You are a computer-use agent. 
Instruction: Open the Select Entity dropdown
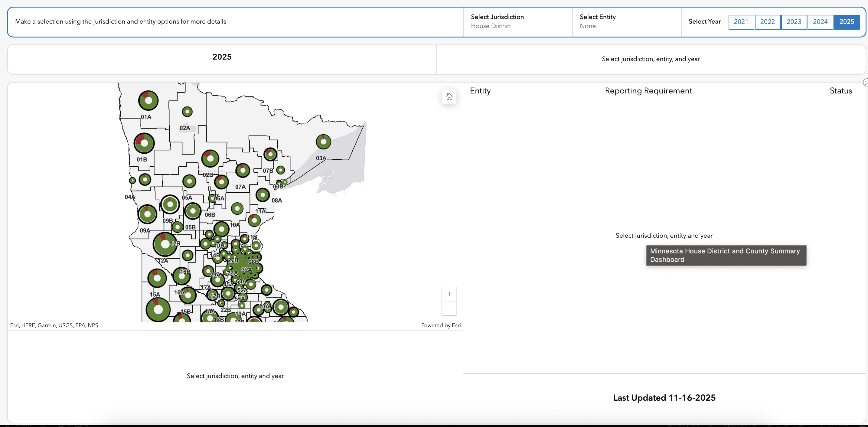626,21
